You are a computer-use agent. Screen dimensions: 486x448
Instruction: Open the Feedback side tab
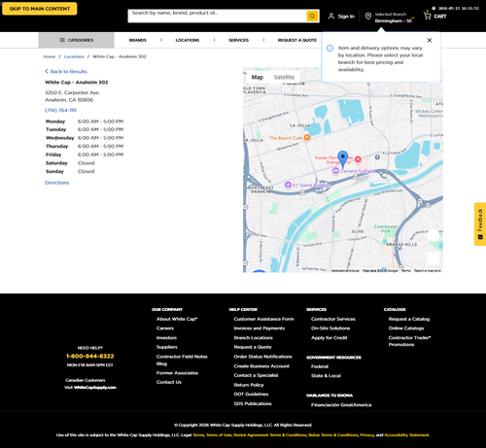coord(480,224)
